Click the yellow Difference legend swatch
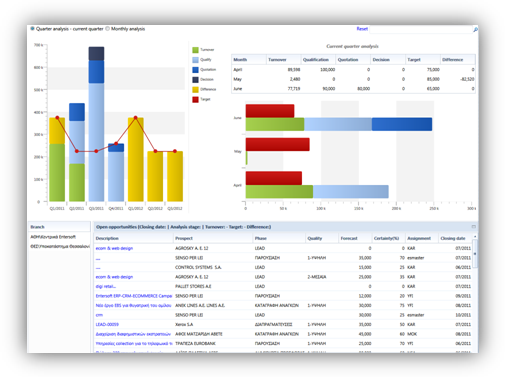Screen dimensions: 505x377 195,90
